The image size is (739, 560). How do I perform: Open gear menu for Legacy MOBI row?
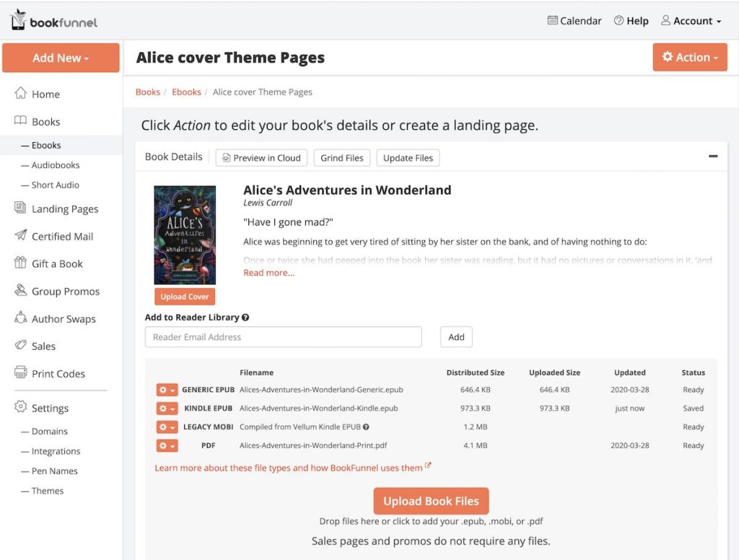coord(167,427)
